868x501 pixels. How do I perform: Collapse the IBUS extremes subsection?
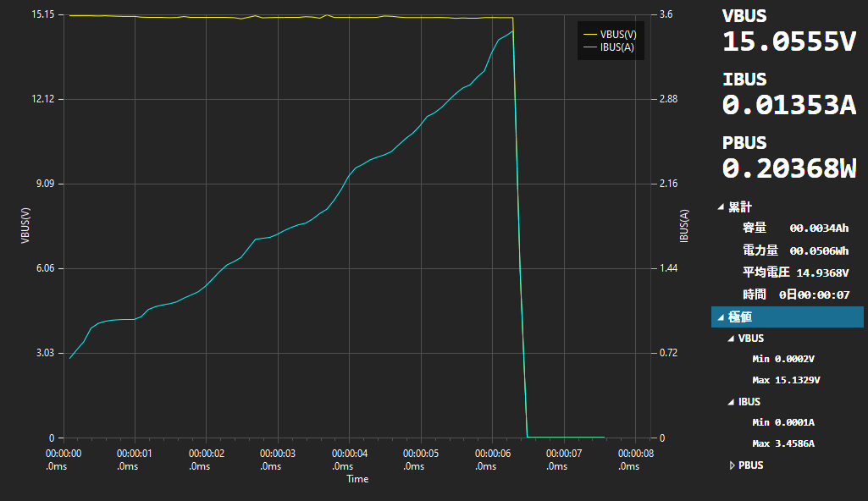731,402
